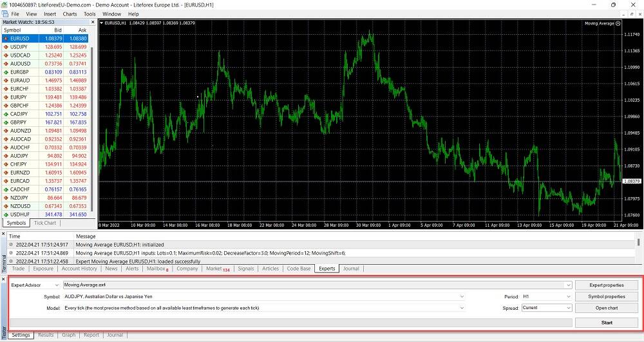Click the EURCHF symbol arrow icon

pyautogui.click(x=6, y=89)
